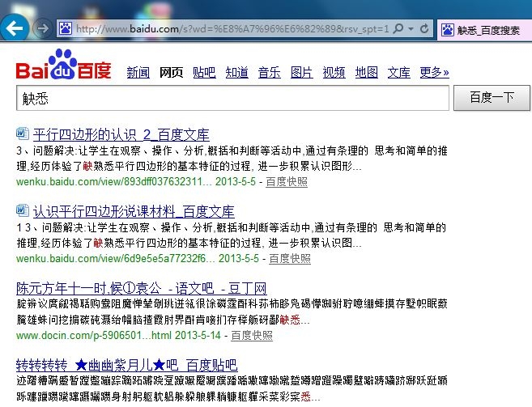Screen dimensions: 532x407
Task: Click the page refresh icon
Action: point(424,28)
